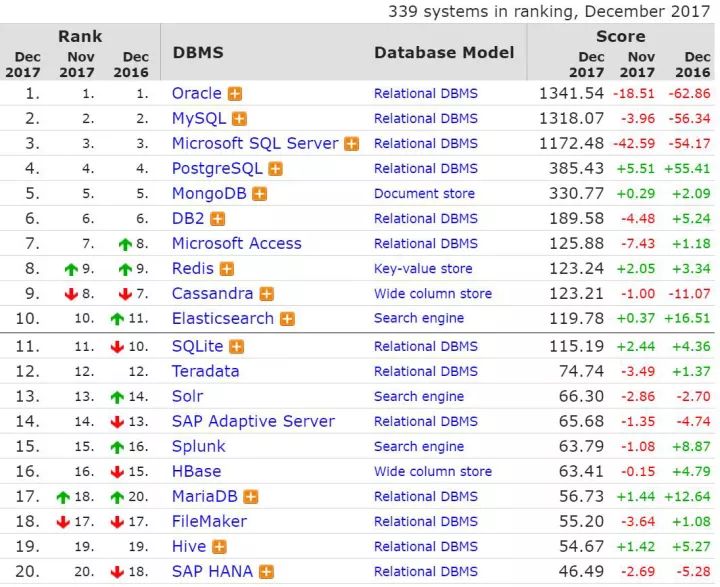Click the Hive plus icon
Image resolution: width=720 pixels, height=587 pixels.
coord(219,547)
